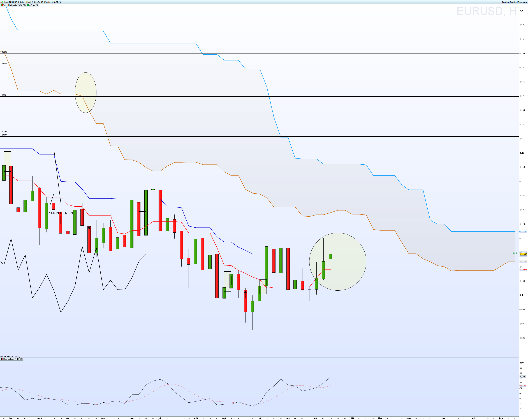
Task: Click the 1,18502 horizontal line label
Action: click(4, 52)
